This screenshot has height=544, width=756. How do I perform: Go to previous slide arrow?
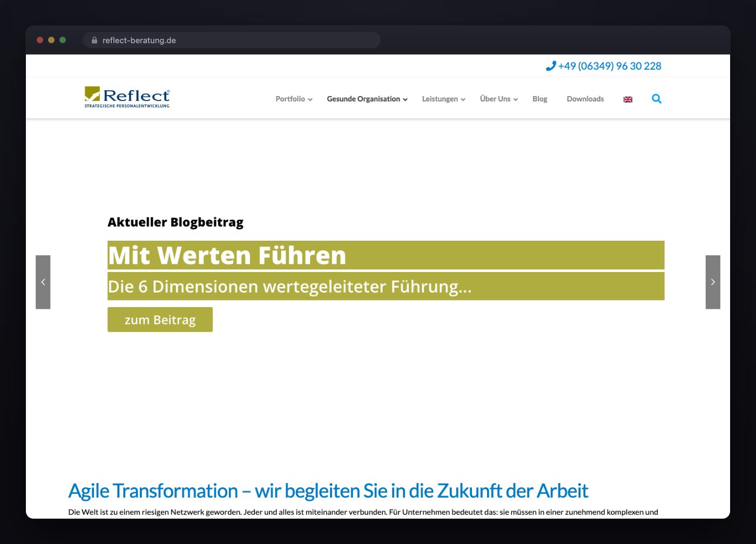(43, 282)
